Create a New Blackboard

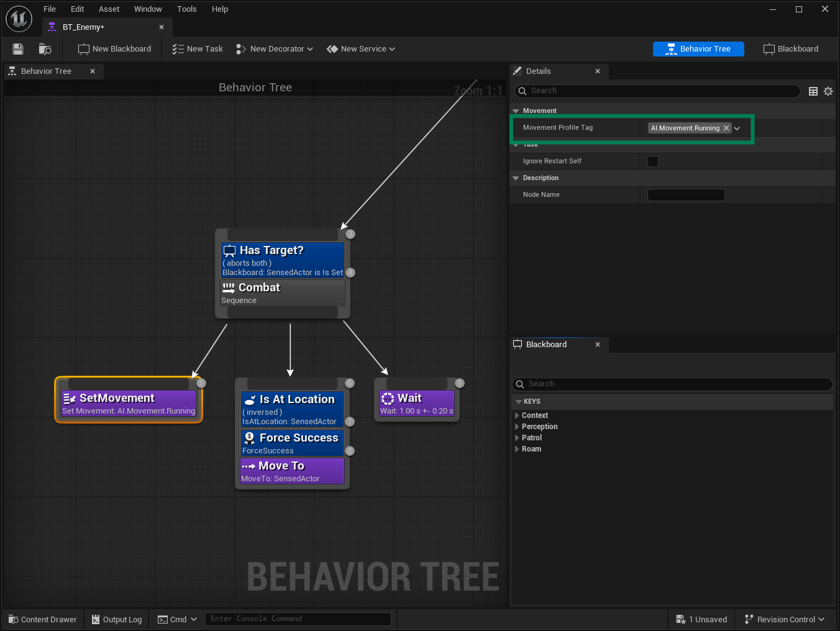click(114, 48)
